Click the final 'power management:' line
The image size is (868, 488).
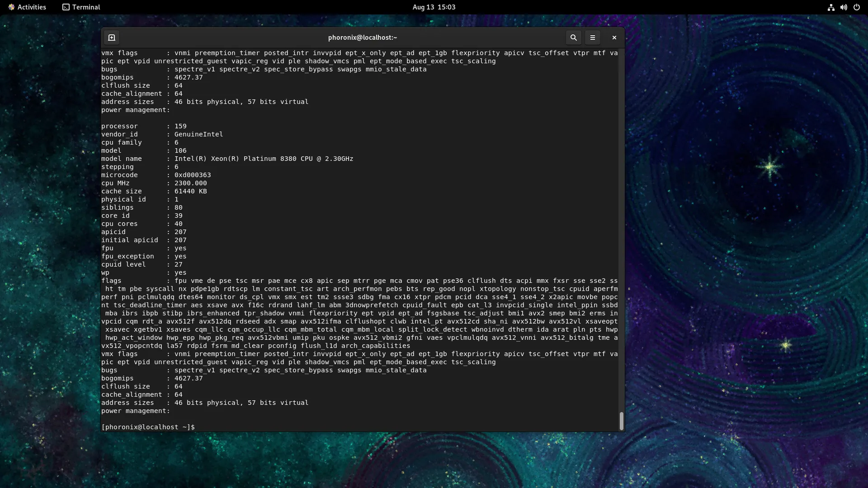[136, 411]
